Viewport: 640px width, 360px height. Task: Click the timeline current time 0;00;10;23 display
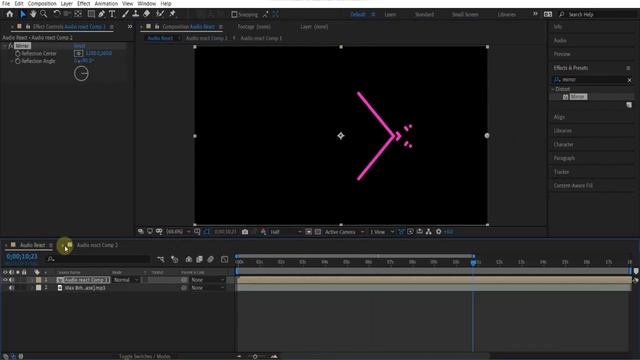point(22,257)
